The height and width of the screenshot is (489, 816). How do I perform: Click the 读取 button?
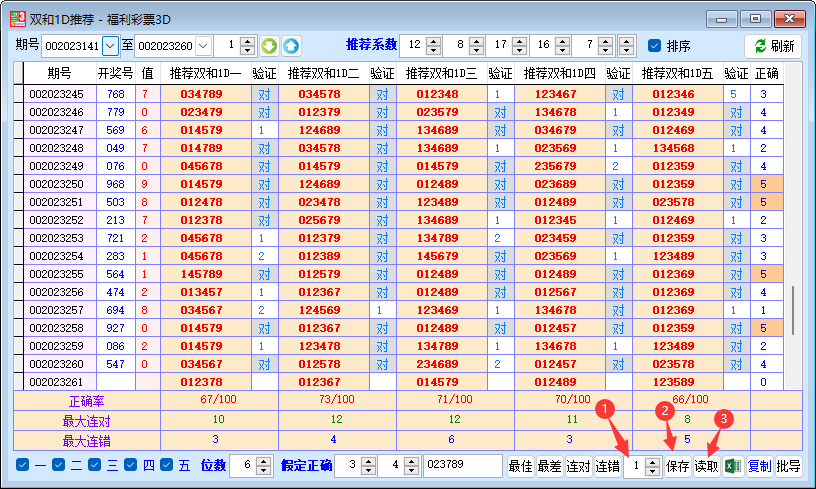(706, 466)
